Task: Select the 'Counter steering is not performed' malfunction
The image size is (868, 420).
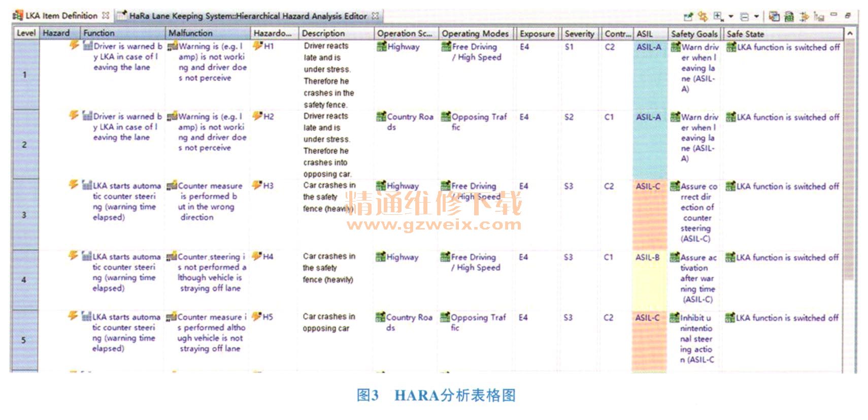Action: click(x=212, y=272)
